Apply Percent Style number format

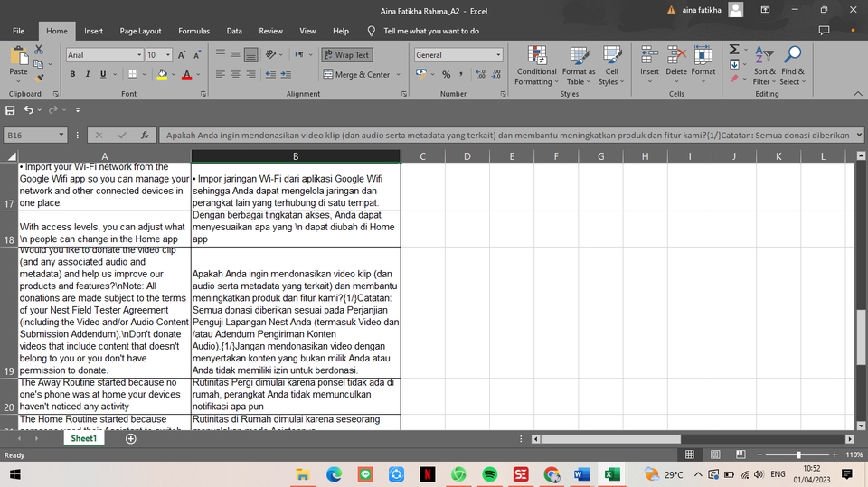point(446,75)
